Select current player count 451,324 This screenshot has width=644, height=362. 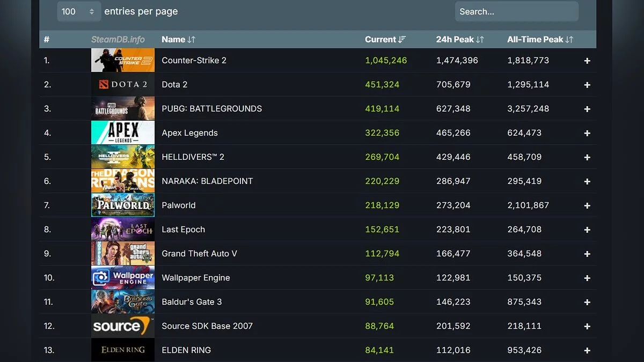[382, 84]
